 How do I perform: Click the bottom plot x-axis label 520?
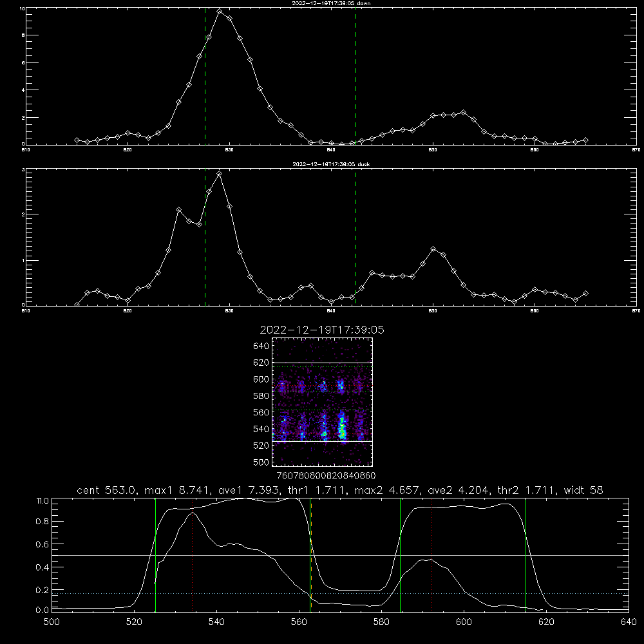point(134,622)
